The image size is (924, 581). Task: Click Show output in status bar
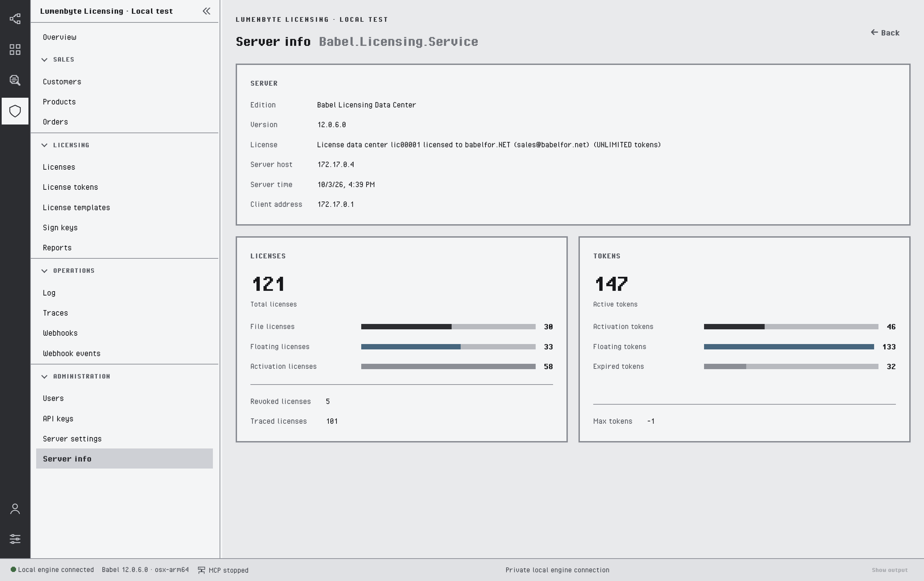pos(890,570)
